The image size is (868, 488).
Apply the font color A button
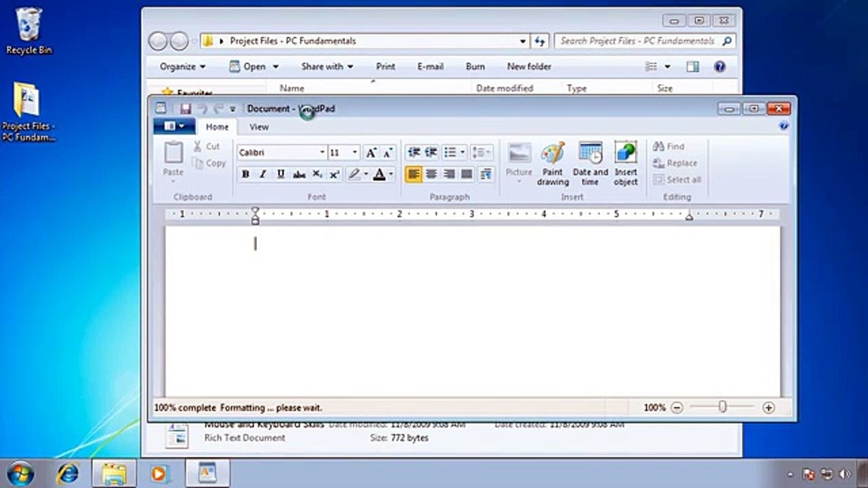(379, 174)
